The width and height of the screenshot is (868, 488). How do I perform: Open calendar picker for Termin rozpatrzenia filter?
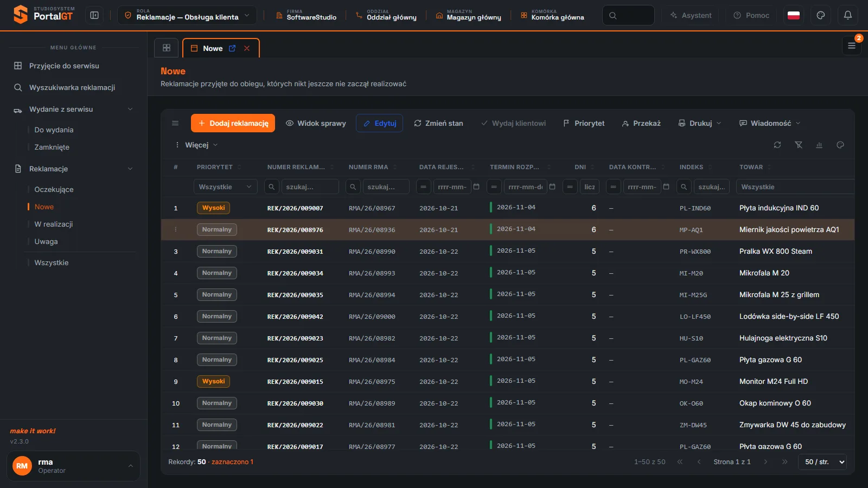tap(552, 187)
